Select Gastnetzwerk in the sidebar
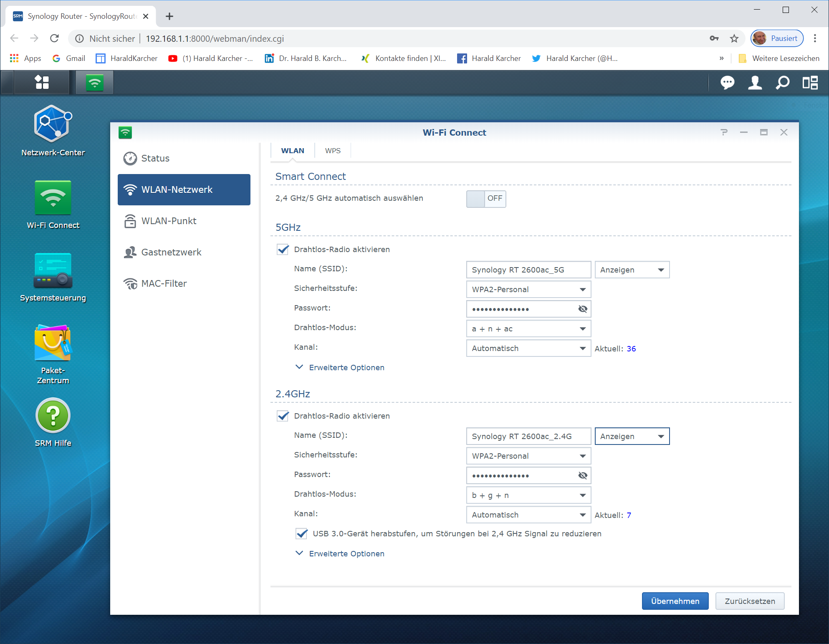The width and height of the screenshot is (829, 644). pos(171,252)
